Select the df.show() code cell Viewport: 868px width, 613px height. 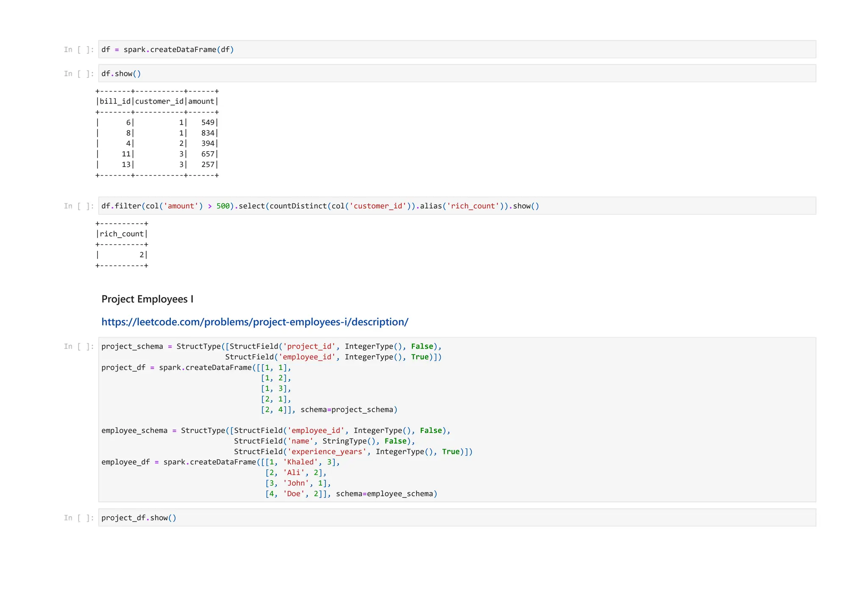point(457,73)
